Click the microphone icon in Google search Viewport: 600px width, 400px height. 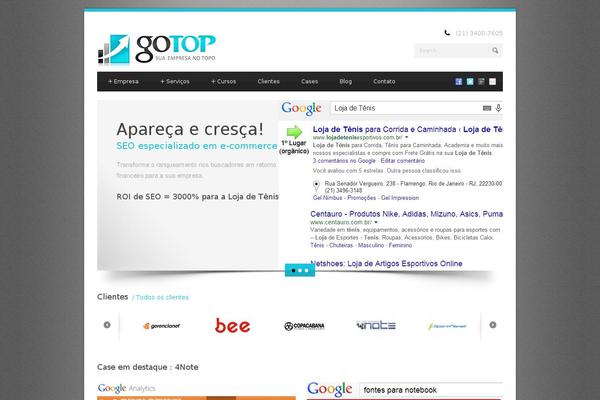[x=498, y=108]
